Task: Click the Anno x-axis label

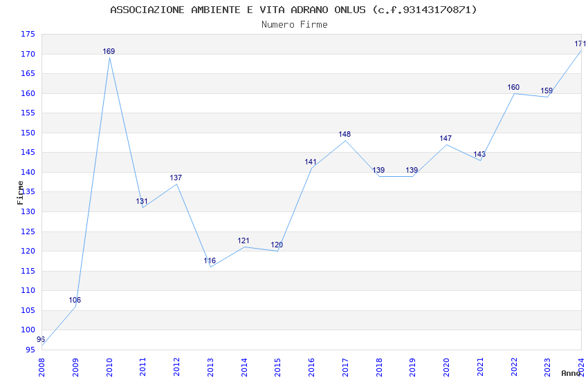Action: [x=571, y=373]
